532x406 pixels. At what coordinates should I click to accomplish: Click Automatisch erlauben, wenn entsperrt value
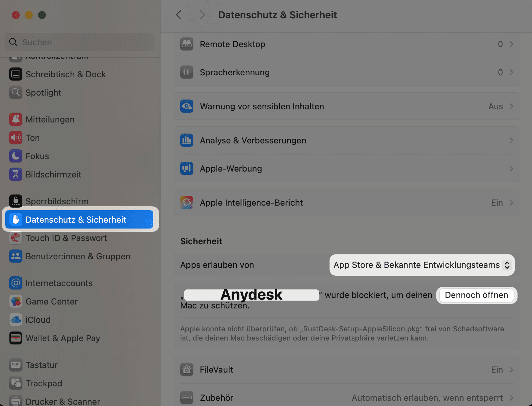[x=427, y=398]
